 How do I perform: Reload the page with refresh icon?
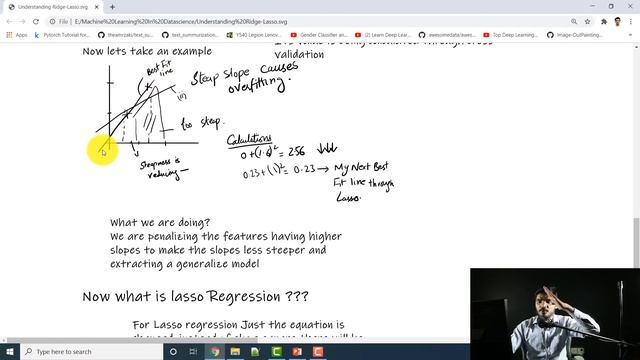pos(36,22)
